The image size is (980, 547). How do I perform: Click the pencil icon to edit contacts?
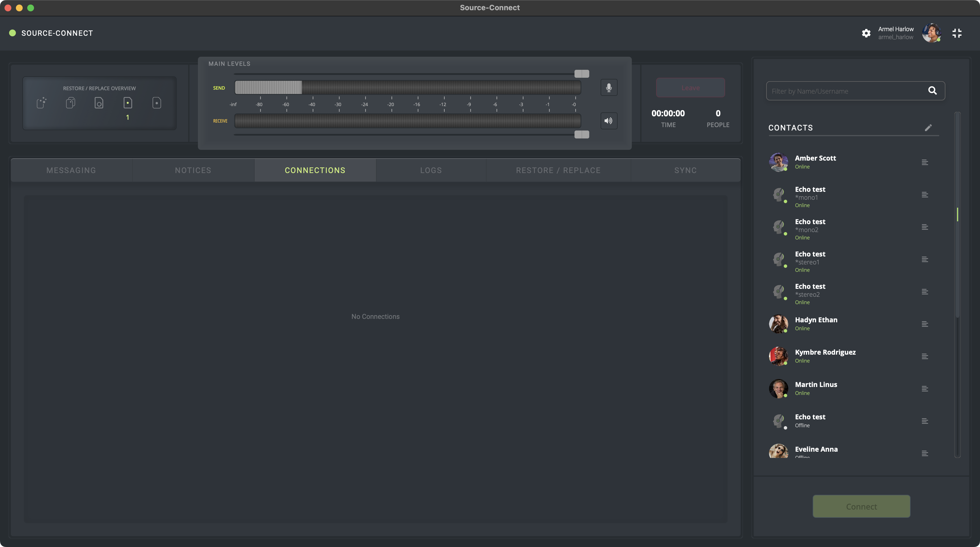coord(928,127)
